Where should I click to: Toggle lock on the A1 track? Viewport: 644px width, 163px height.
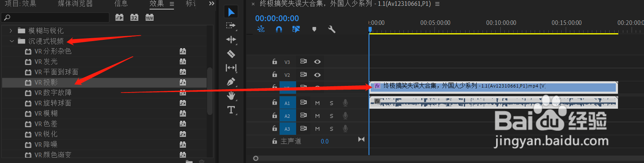pyautogui.click(x=274, y=102)
